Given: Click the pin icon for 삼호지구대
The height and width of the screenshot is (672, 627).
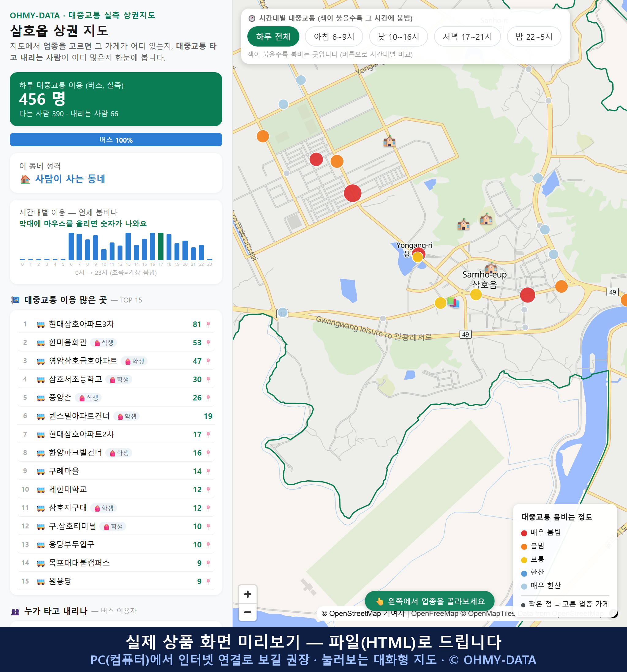Looking at the screenshot, I should pos(208,508).
